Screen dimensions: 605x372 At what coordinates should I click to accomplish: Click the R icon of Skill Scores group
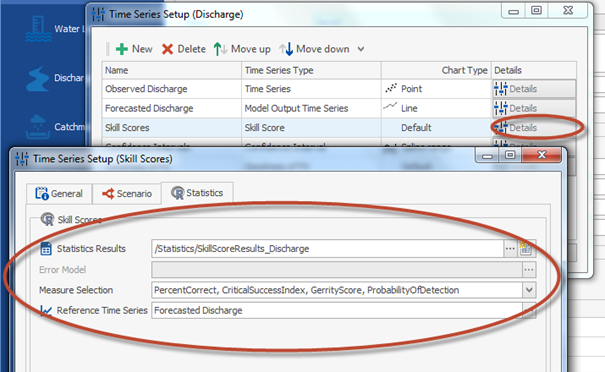[x=47, y=219]
